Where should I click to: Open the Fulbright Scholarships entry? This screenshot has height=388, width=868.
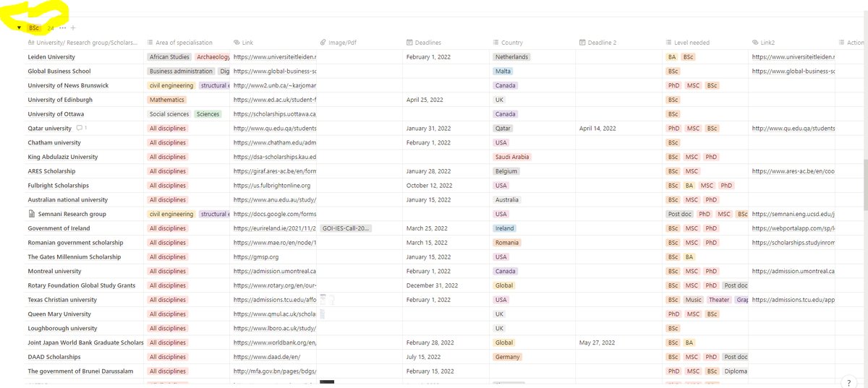59,186
